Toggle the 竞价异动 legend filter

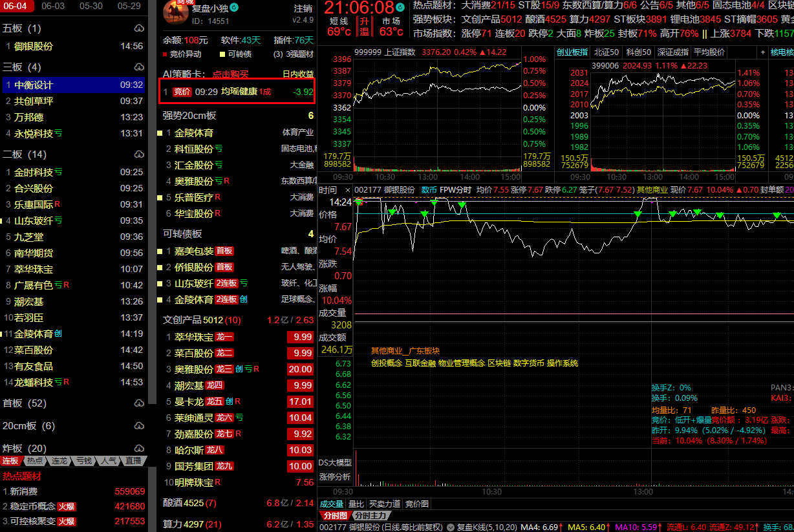tap(182, 54)
